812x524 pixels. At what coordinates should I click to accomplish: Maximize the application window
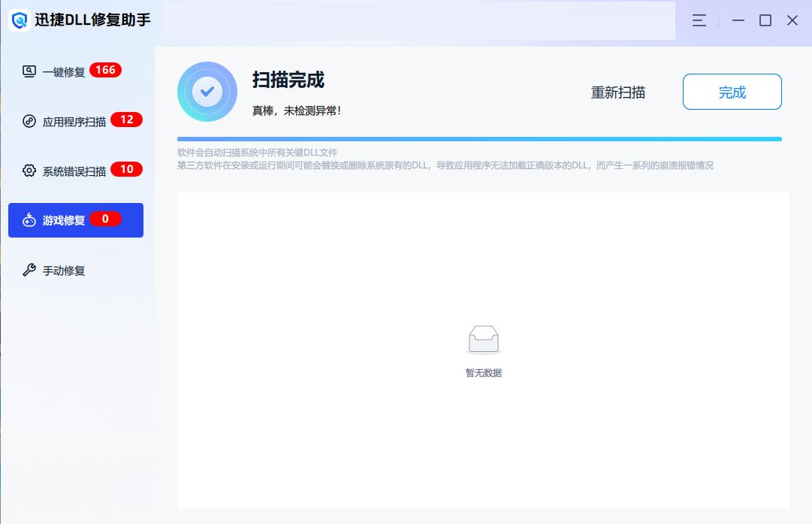[765, 20]
